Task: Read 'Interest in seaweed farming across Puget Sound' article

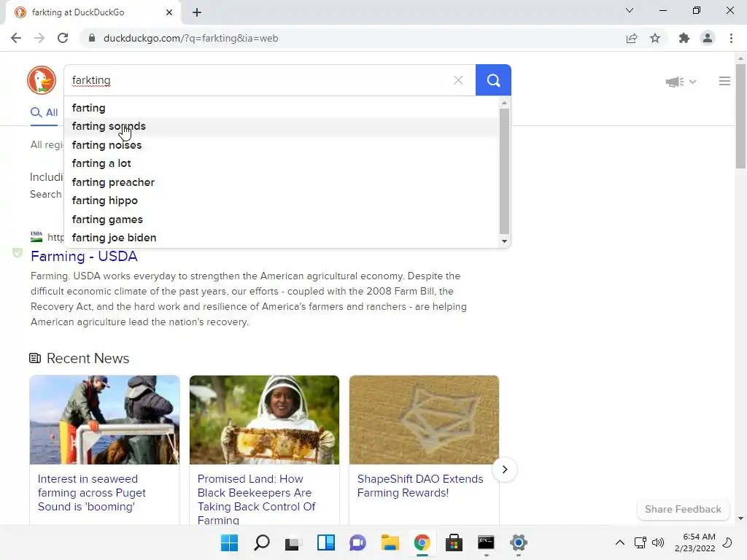Action: (92, 493)
